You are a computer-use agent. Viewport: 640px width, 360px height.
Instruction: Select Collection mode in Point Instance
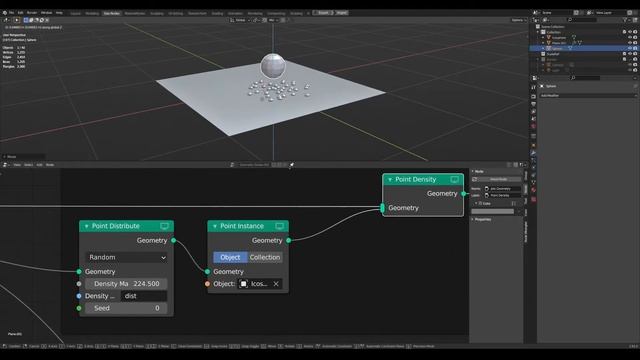[265, 257]
